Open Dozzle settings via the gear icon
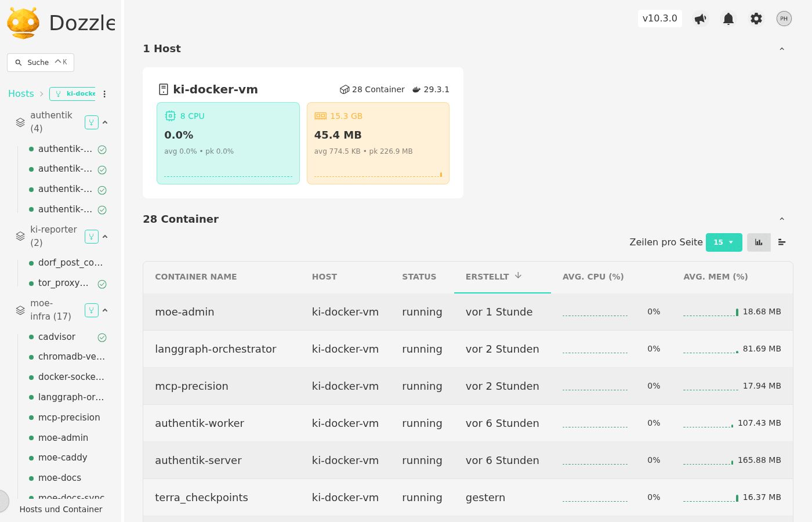The image size is (812, 522). click(x=756, y=18)
